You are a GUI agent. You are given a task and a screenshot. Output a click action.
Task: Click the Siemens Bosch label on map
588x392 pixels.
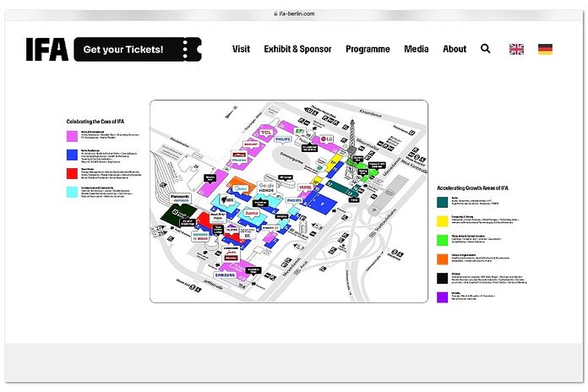pyautogui.click(x=200, y=237)
